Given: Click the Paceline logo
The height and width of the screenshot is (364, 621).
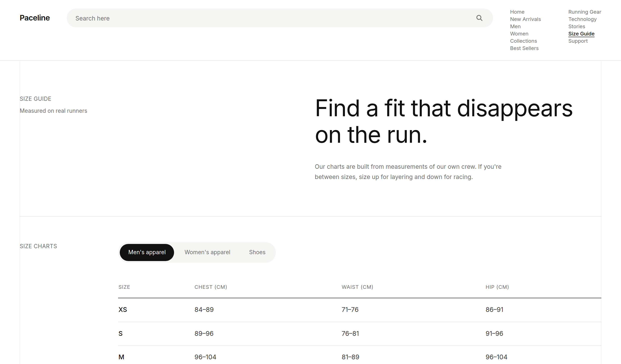Looking at the screenshot, I should click(35, 18).
